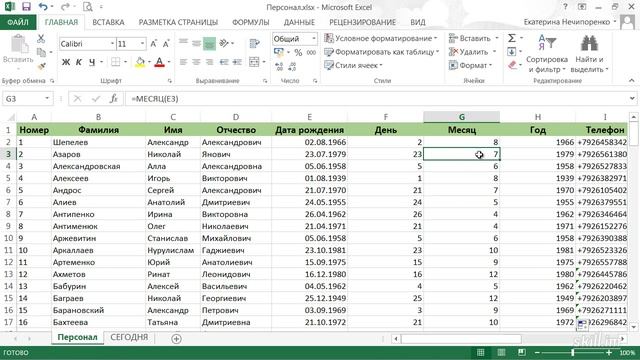Toggle italic formatting with К
The height and width of the screenshot is (360, 640).
79,62
